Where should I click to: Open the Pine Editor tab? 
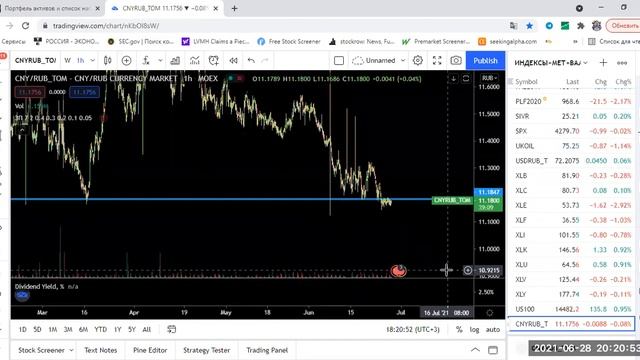tap(150, 350)
